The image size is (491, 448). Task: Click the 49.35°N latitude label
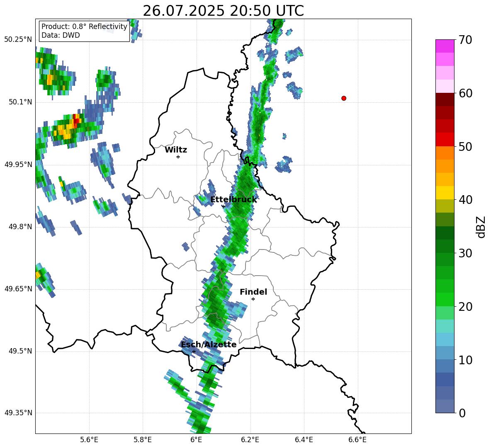point(18,413)
